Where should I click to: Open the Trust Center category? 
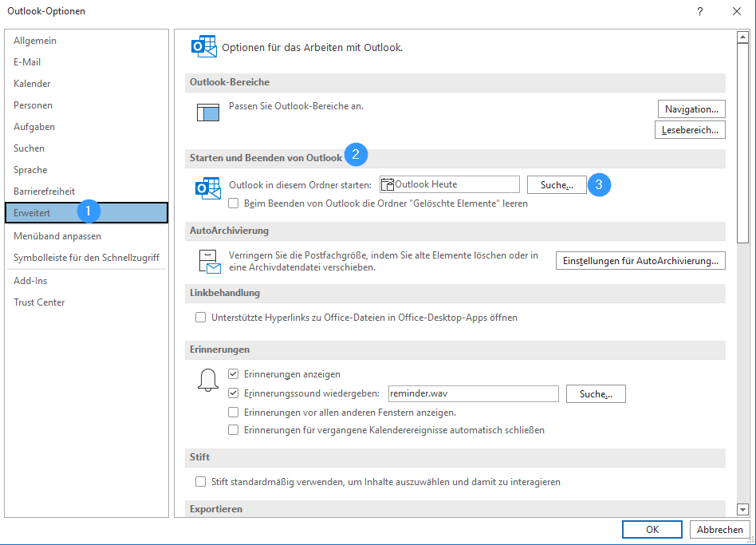click(87, 302)
